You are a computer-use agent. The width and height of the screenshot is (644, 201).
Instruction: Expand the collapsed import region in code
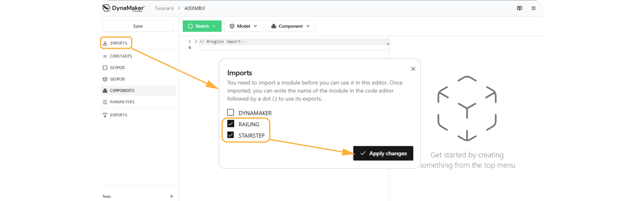click(x=196, y=41)
